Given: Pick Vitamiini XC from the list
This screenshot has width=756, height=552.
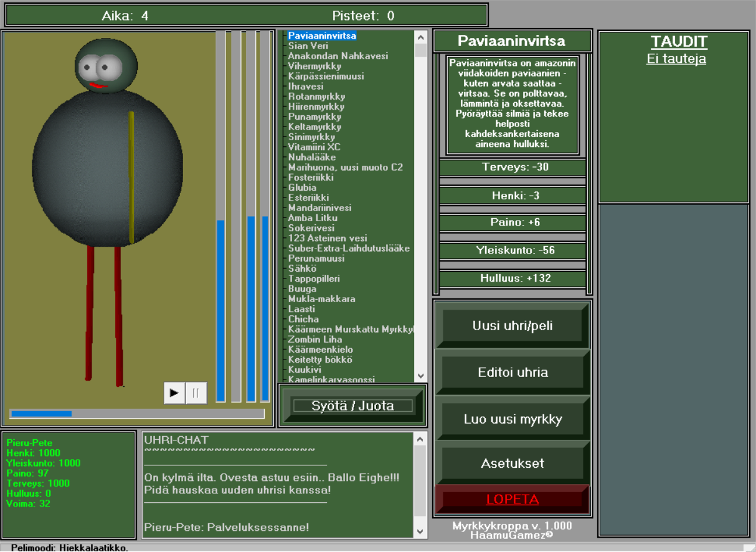Looking at the screenshot, I should 314,147.
